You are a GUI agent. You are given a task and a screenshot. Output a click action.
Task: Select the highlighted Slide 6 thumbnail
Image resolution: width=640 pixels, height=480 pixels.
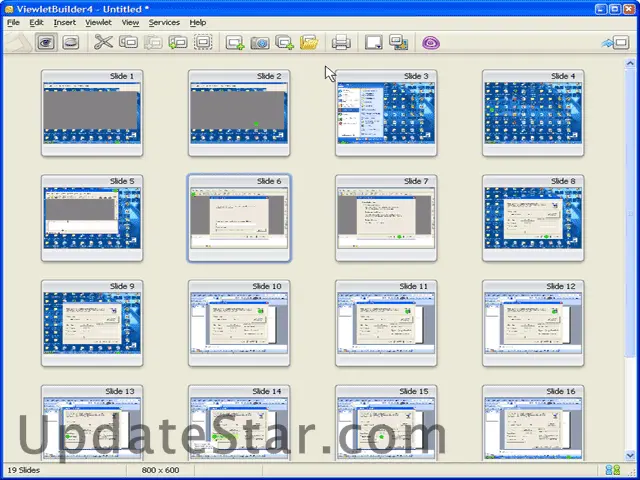[239, 218]
